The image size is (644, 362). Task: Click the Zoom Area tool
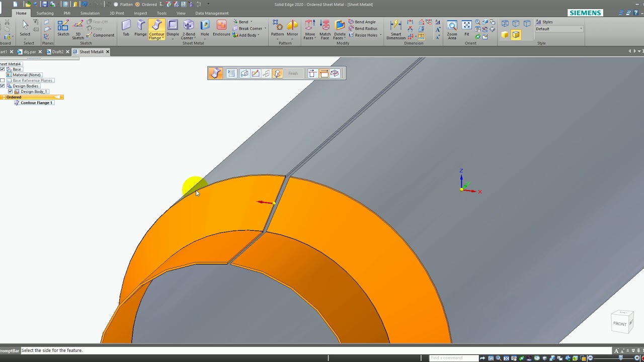[x=452, y=29]
